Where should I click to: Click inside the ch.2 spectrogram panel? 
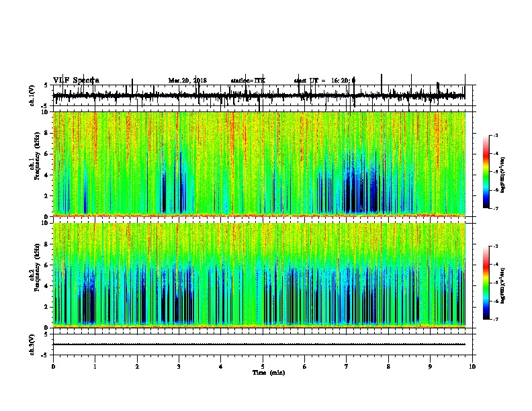(259, 275)
